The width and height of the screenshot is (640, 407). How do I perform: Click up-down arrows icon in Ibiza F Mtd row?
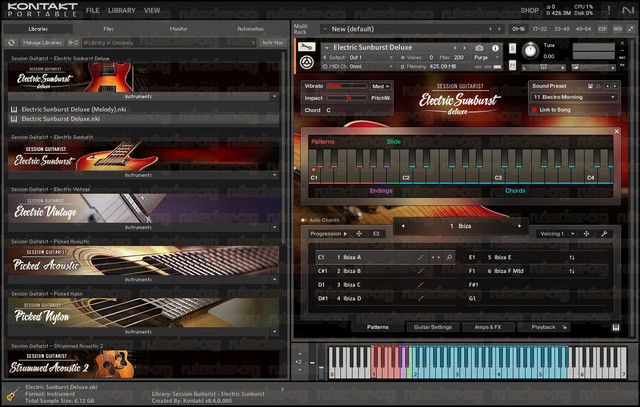[572, 271]
